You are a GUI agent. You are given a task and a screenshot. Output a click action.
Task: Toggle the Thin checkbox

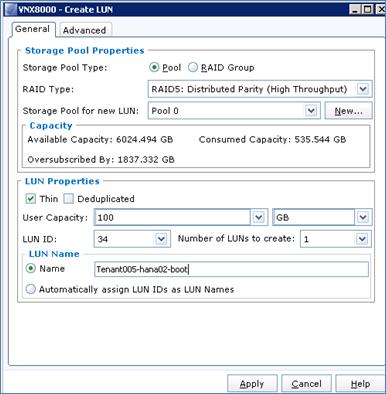30,199
